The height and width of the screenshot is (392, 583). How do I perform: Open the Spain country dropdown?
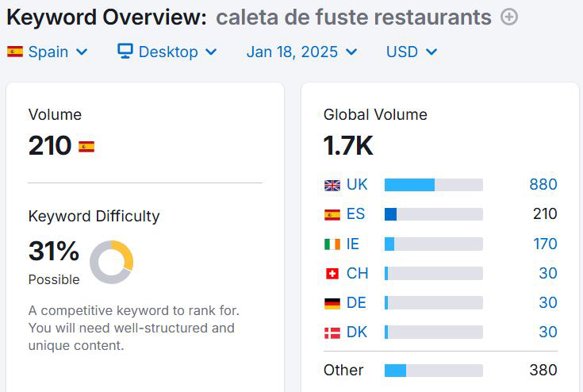click(48, 52)
